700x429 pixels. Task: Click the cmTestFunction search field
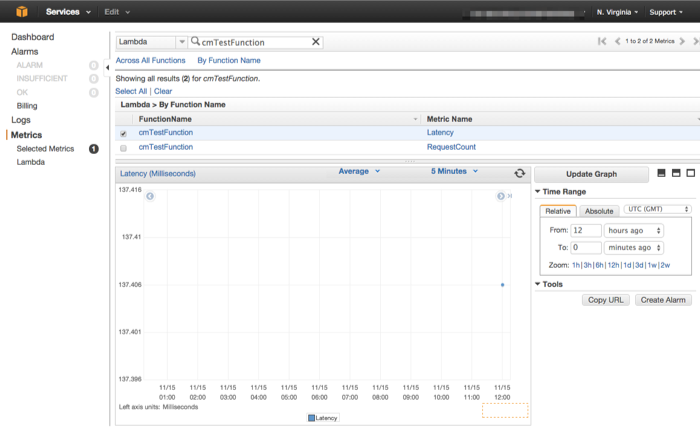pos(254,42)
